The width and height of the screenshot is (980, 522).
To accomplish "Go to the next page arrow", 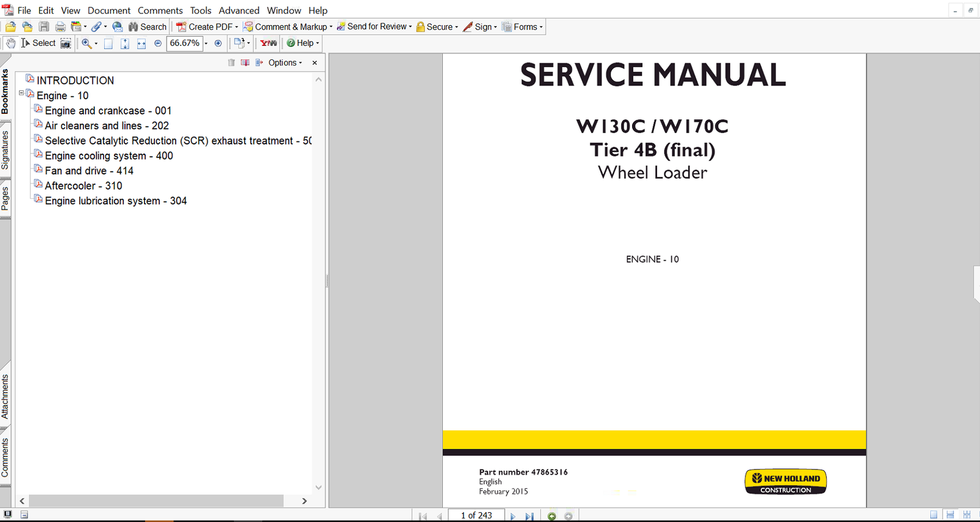I will point(513,516).
